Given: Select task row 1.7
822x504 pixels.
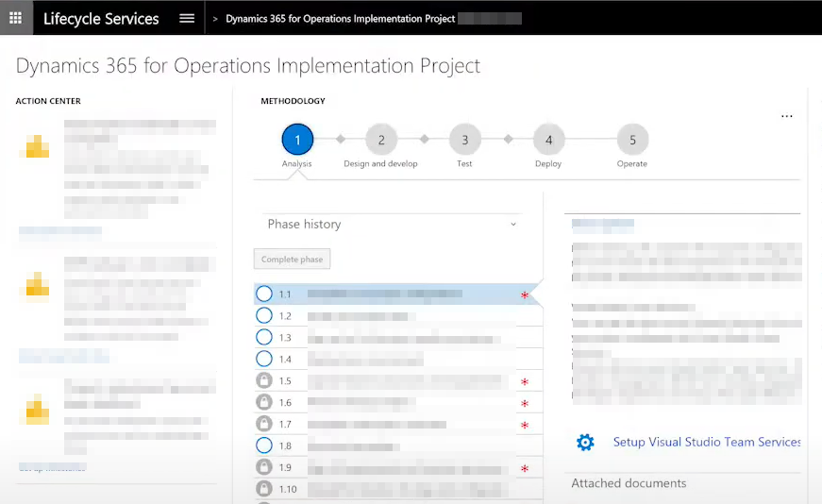Looking at the screenshot, I should pos(398,424).
